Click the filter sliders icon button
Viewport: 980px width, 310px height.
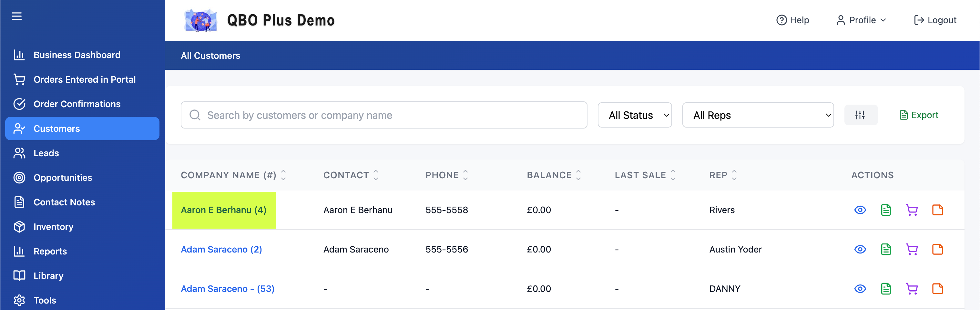coord(860,115)
